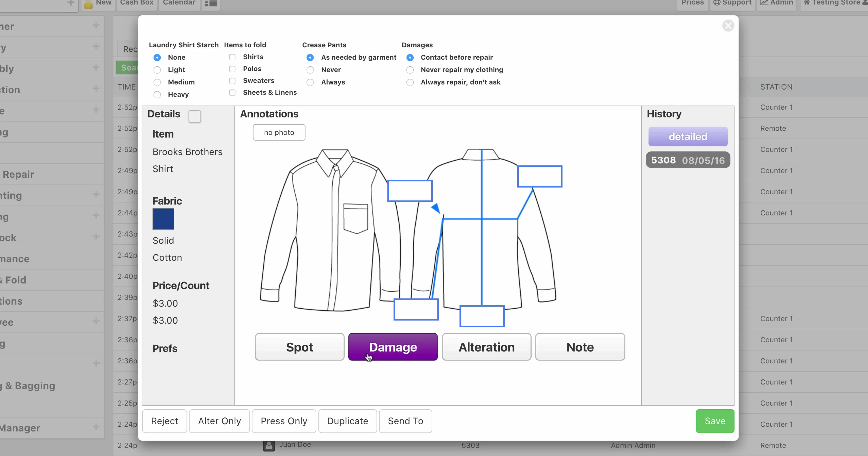Click the navy blue fabric color swatch
This screenshot has width=868, height=456.
click(163, 219)
